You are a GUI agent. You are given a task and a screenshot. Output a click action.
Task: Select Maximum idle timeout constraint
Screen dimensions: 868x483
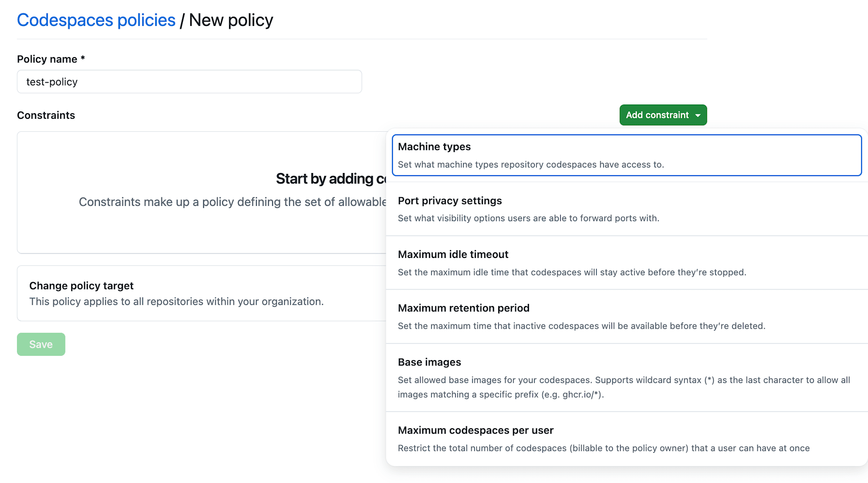(627, 263)
